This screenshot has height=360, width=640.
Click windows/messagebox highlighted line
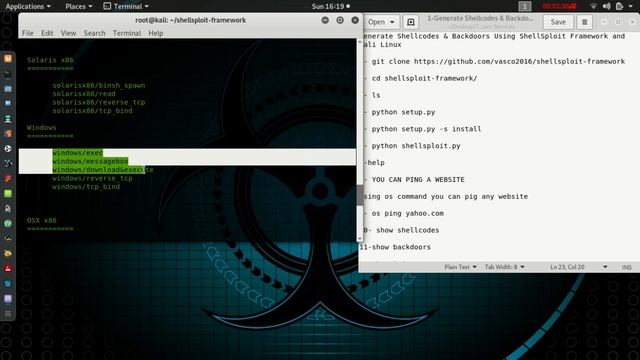coord(90,161)
